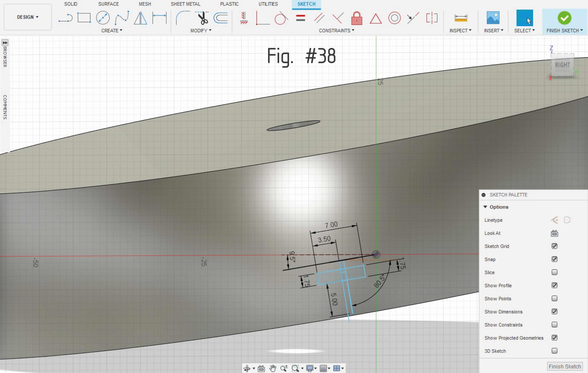This screenshot has width=588, height=373.
Task: Switch to the SOLID tab
Action: tap(71, 4)
